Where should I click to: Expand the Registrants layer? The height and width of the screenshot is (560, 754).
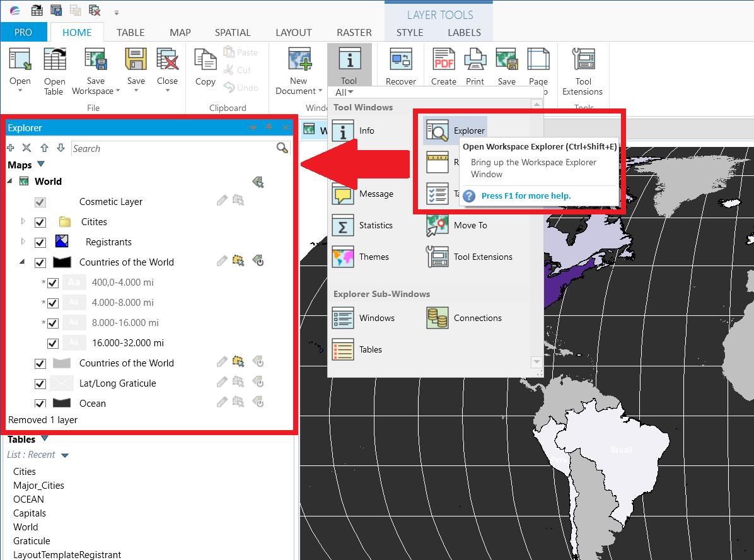pyautogui.click(x=23, y=242)
